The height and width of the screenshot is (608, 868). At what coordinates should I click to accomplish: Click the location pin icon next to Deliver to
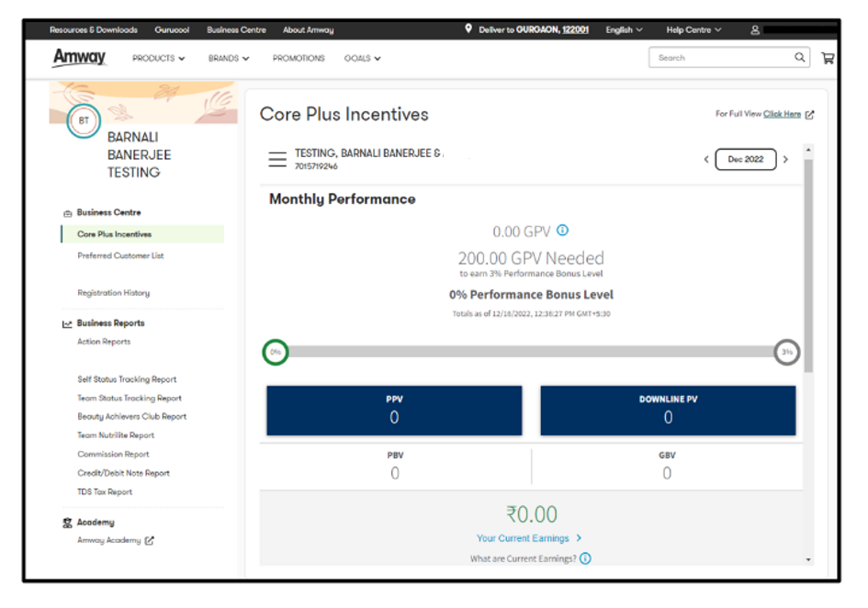[x=469, y=28]
